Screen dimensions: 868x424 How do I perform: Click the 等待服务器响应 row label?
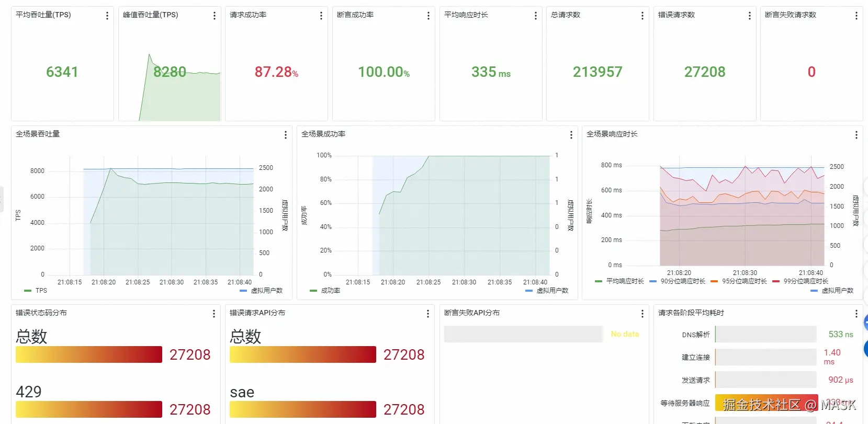(x=685, y=403)
